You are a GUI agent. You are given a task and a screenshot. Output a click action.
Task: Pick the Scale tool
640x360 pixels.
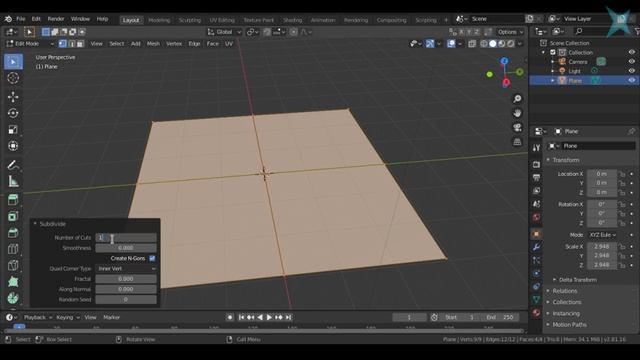(x=13, y=129)
